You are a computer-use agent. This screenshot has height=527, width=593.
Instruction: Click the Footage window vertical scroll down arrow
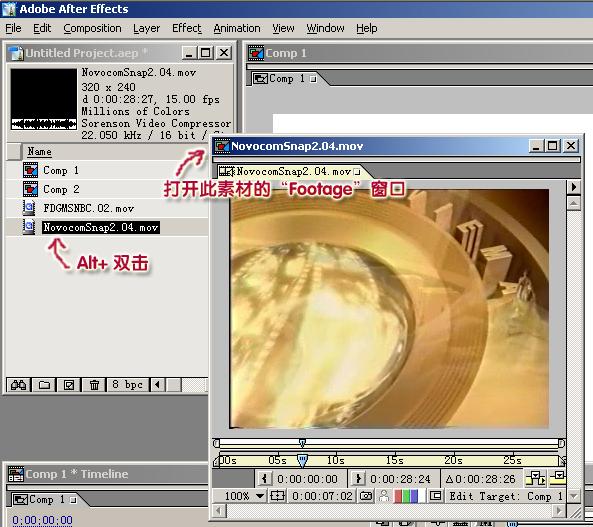pyautogui.click(x=574, y=496)
